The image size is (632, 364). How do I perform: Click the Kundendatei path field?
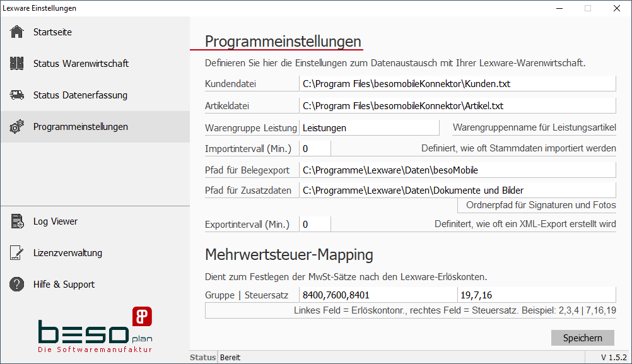(458, 83)
